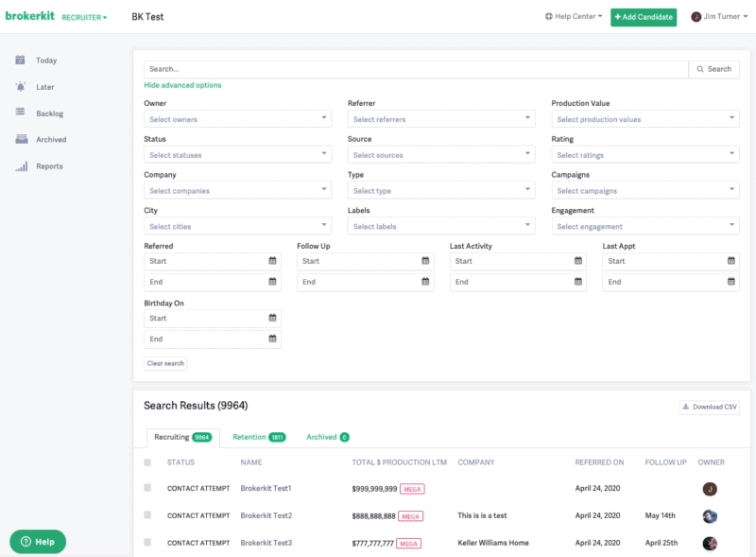This screenshot has height=557, width=756.
Task: Expand the RECRUITER mode switcher
Action: [x=84, y=17]
